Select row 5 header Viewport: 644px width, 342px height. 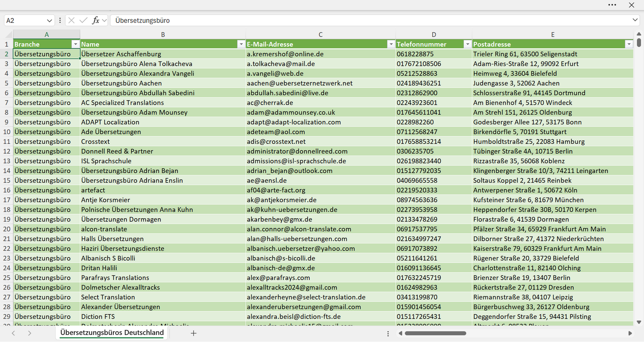pyautogui.click(x=7, y=83)
